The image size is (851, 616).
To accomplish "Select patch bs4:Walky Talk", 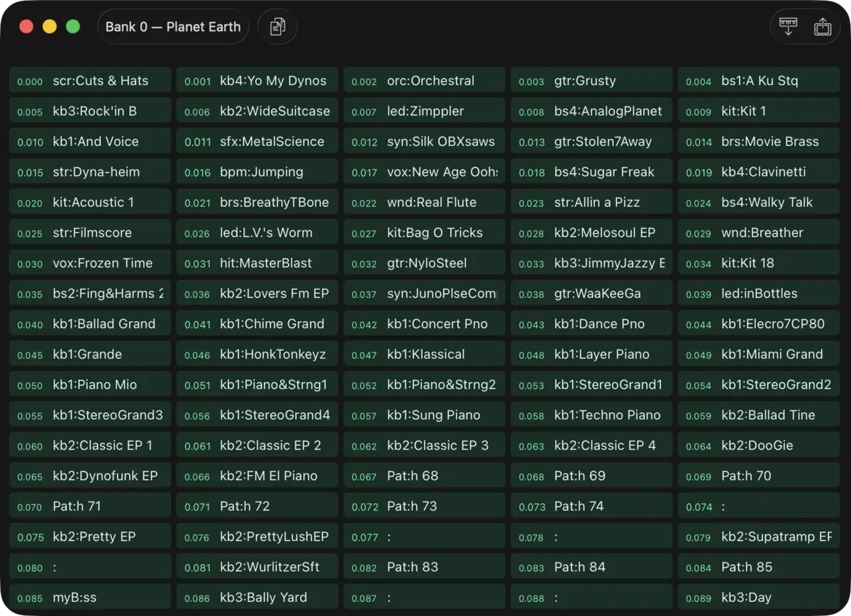I will point(760,203).
